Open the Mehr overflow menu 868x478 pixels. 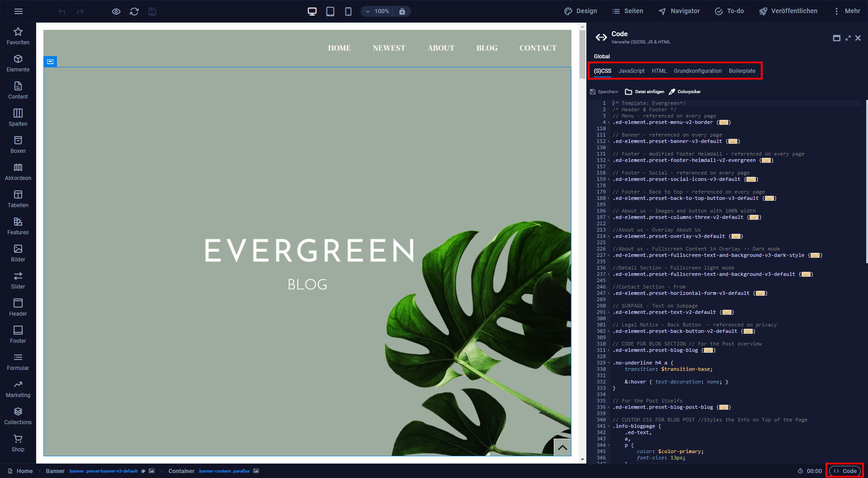coord(846,11)
